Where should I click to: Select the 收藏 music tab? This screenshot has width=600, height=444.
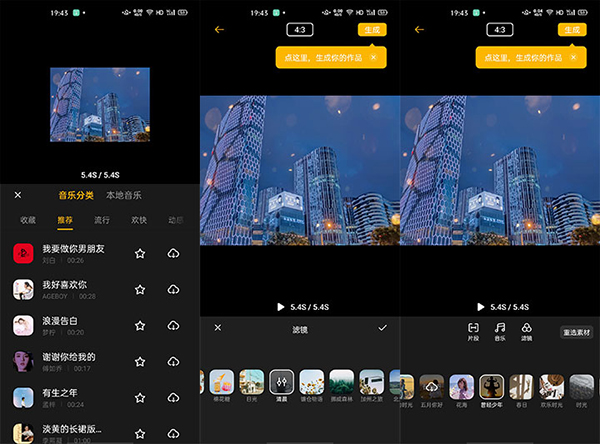28,219
